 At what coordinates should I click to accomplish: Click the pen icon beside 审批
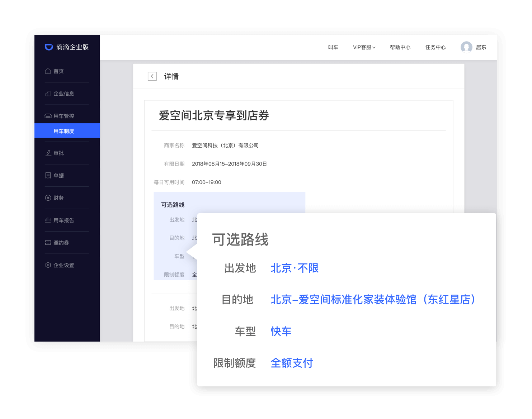coord(48,153)
